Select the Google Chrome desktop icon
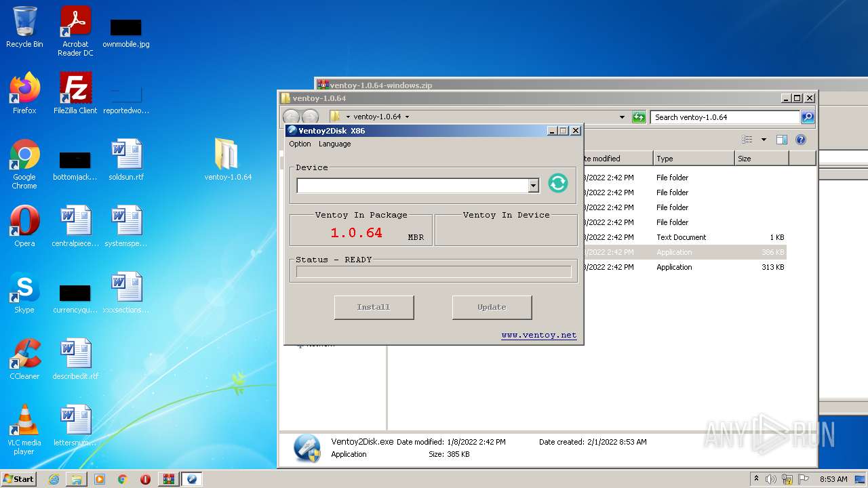This screenshot has height=488, width=868. coord(24,165)
